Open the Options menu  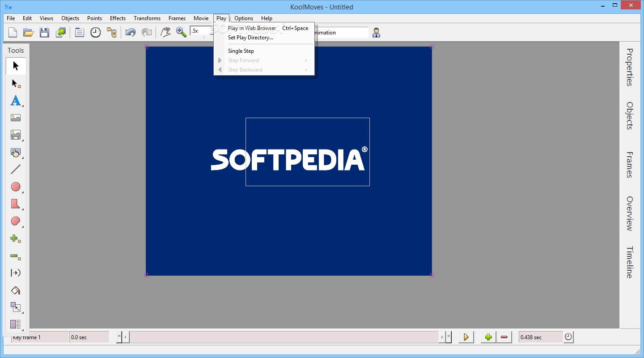click(x=244, y=18)
